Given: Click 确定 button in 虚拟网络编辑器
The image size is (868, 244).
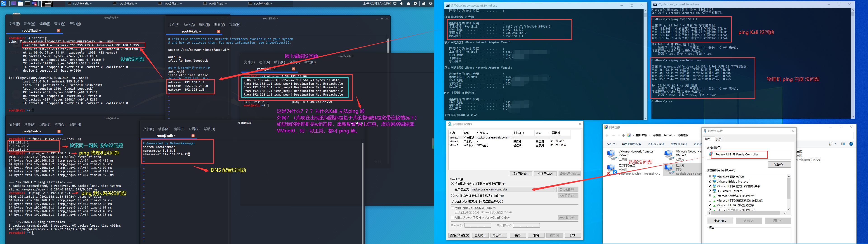Looking at the screenshot, I should 518,236.
